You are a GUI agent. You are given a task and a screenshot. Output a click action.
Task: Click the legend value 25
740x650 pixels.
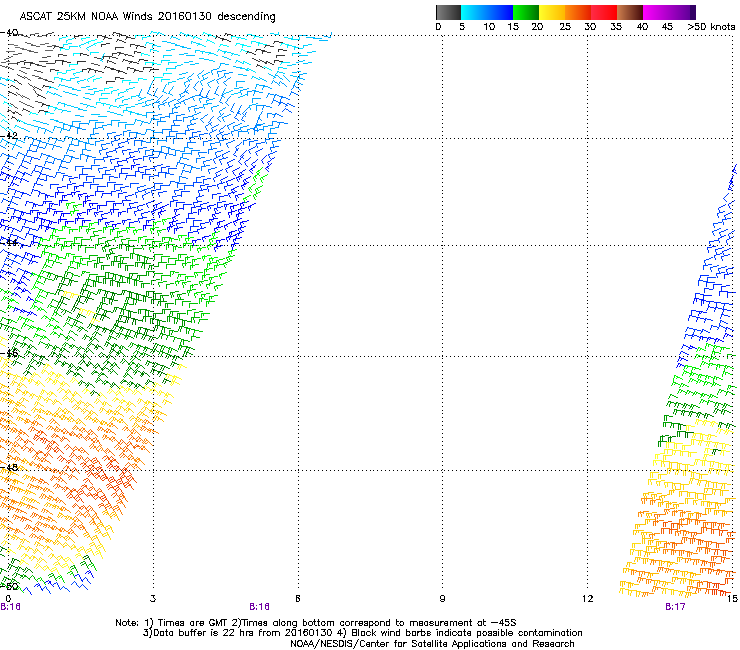[x=565, y=27]
